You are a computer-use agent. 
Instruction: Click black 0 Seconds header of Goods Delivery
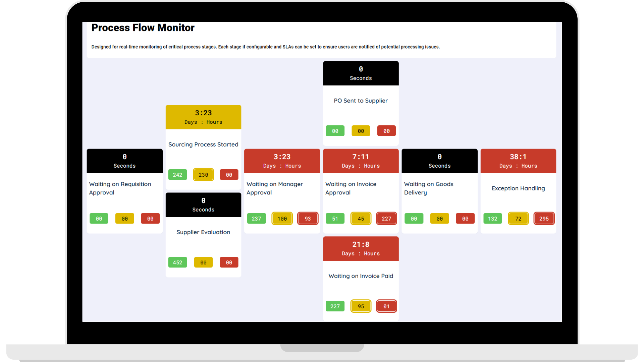[440, 161]
